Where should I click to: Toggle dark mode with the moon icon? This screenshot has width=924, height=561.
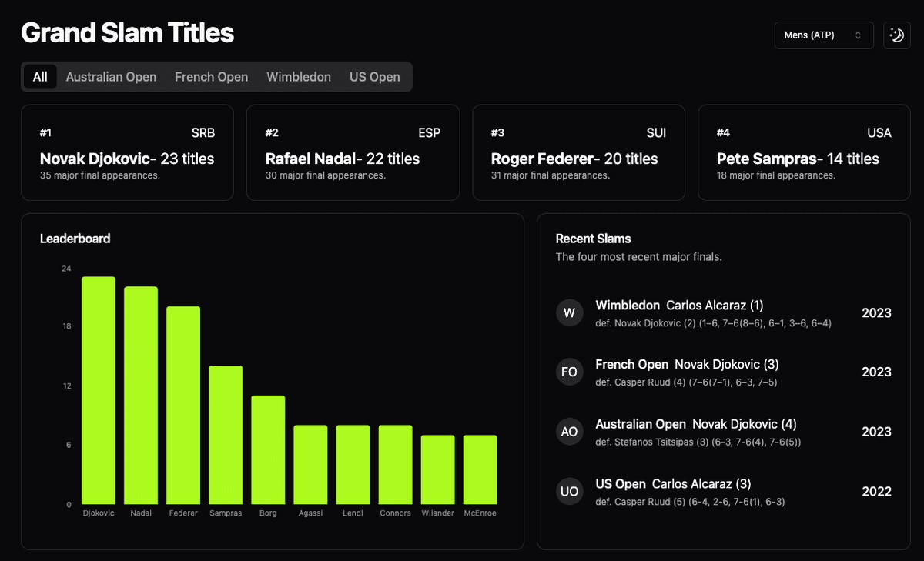pyautogui.click(x=897, y=35)
